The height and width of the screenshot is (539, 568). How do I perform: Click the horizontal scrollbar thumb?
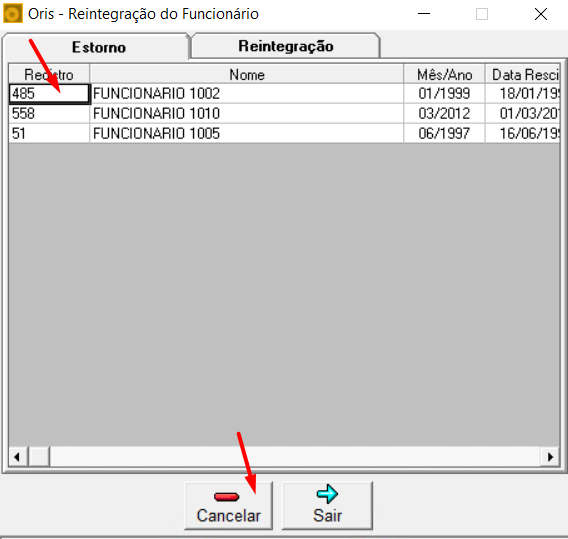pyautogui.click(x=39, y=457)
